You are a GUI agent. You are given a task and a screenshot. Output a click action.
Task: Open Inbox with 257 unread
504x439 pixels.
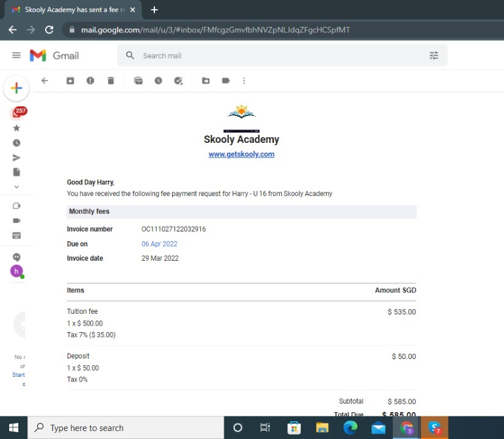(x=18, y=112)
